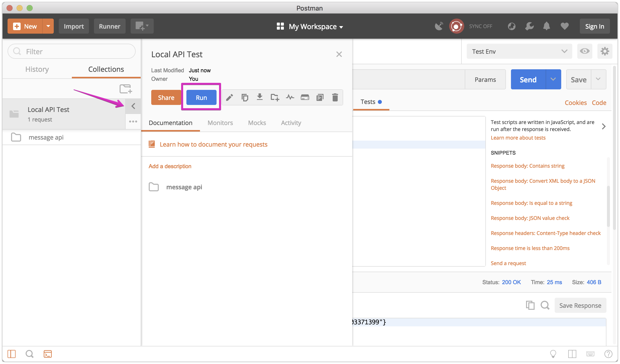Screen dimensions: 620x364
Task: Click the blue Run button
Action: coord(201,97)
